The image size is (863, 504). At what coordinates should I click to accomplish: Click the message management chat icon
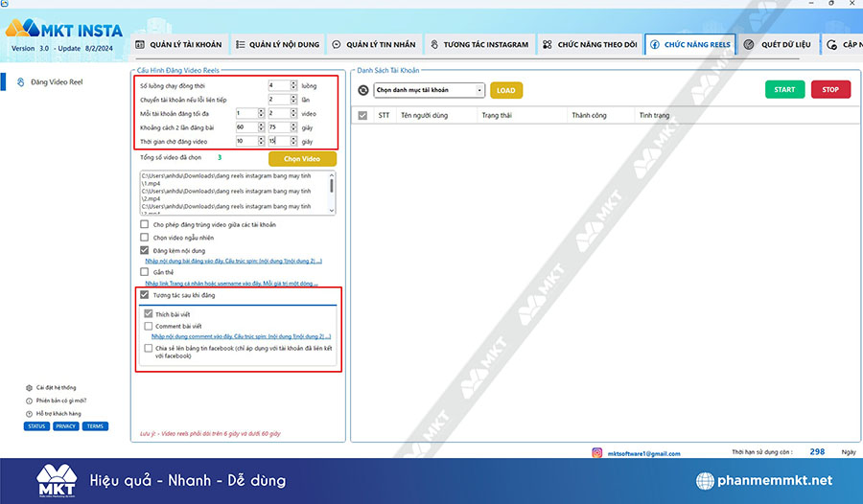click(x=337, y=45)
